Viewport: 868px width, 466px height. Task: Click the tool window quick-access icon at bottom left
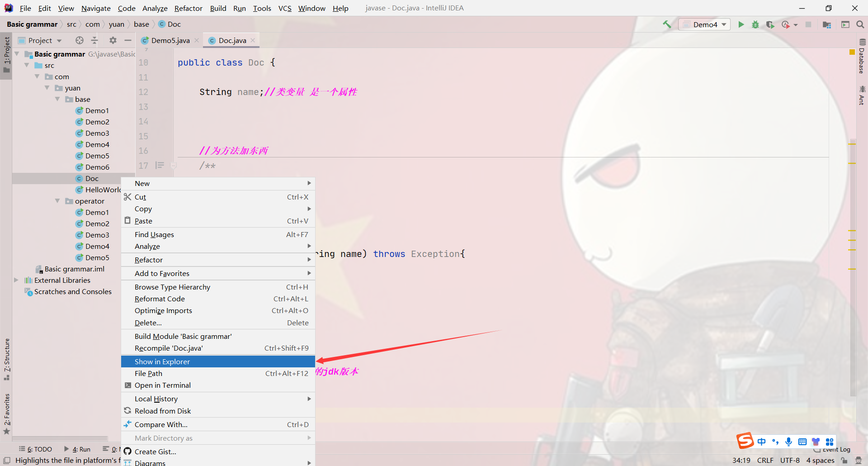click(x=7, y=461)
